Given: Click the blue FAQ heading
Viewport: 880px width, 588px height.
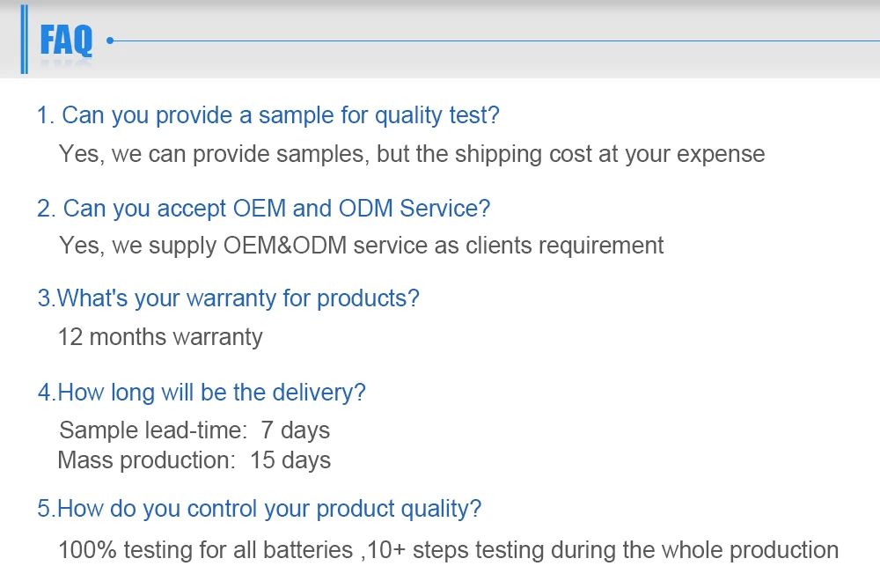Looking at the screenshot, I should pos(66,40).
